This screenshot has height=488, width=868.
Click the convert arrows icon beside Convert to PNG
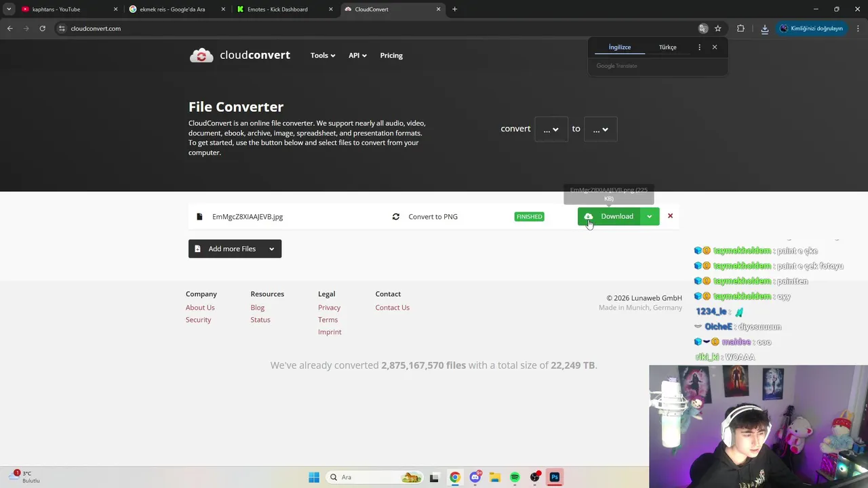tap(396, 217)
